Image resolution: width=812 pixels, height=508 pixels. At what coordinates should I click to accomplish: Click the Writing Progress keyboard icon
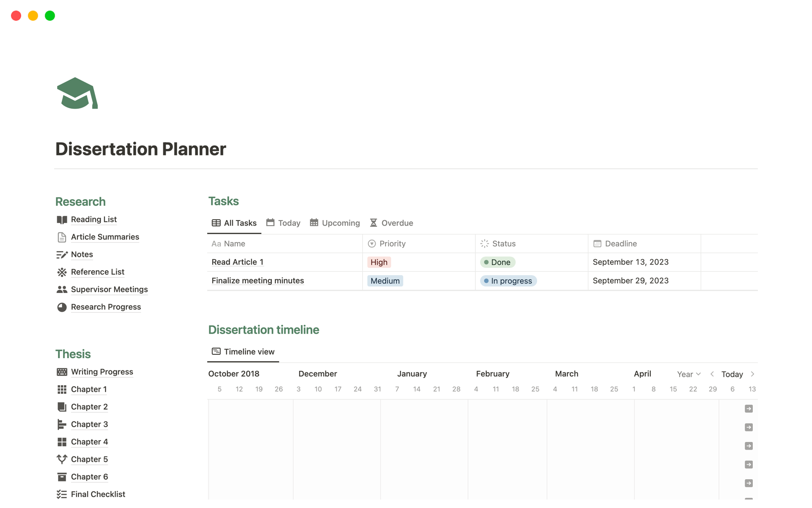pyautogui.click(x=62, y=372)
